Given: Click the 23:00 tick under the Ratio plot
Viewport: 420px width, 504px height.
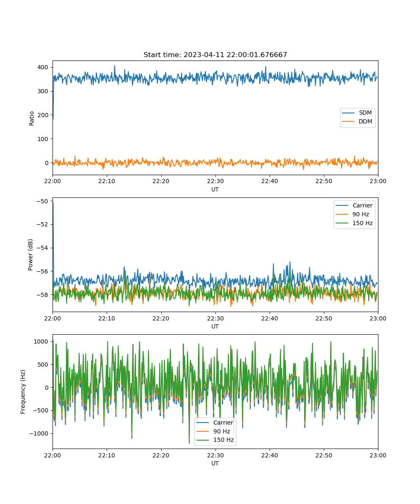Looking at the screenshot, I should point(378,181).
